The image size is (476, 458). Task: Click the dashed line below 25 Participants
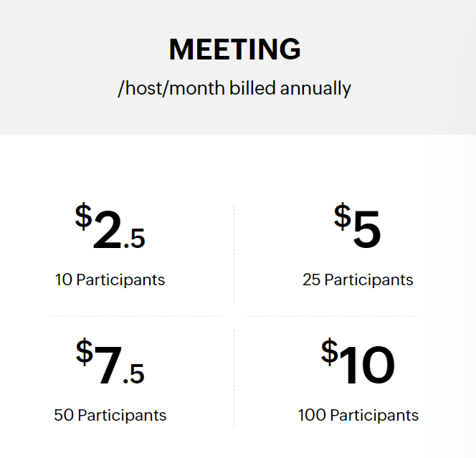(x=331, y=316)
